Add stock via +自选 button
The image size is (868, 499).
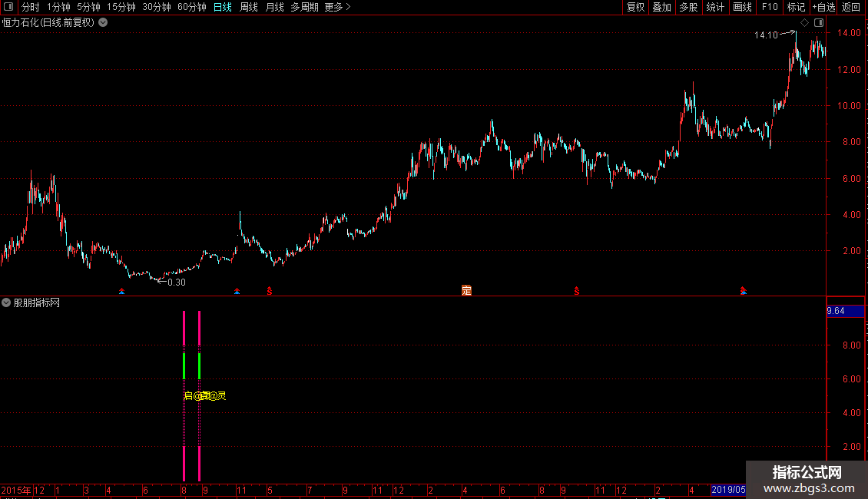pyautogui.click(x=823, y=7)
